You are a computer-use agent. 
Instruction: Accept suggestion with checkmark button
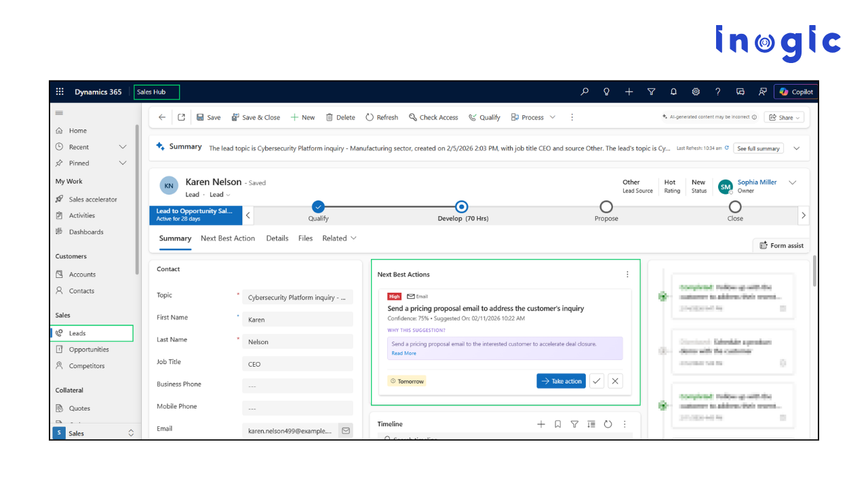[597, 381]
